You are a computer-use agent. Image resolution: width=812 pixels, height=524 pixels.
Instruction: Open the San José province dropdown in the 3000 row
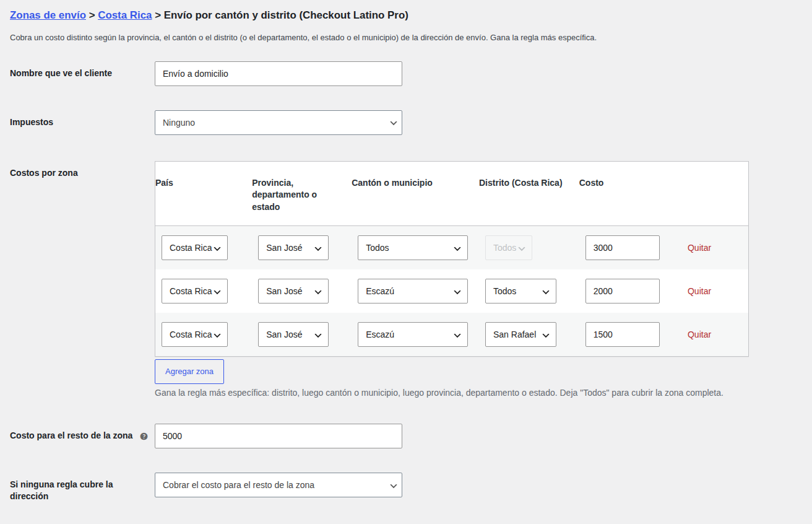tap(293, 248)
